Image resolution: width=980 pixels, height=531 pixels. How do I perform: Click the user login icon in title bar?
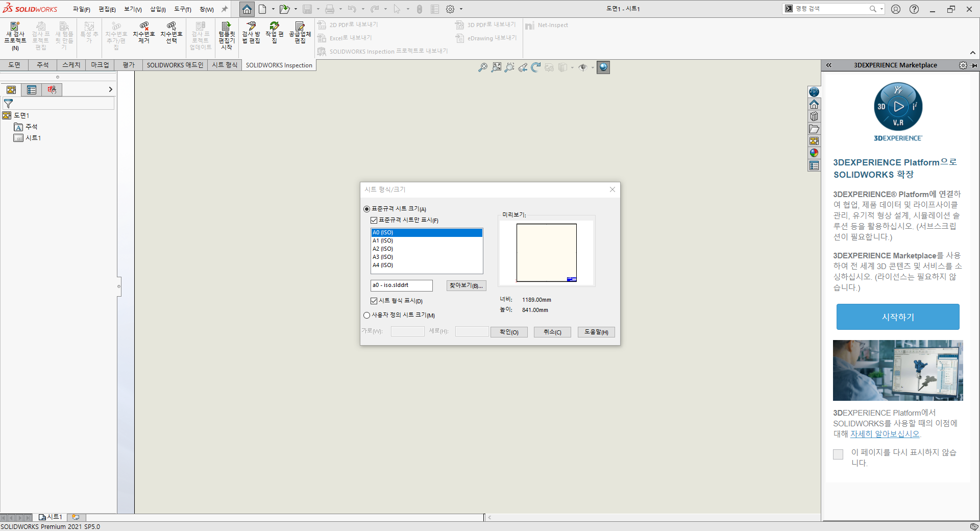click(x=896, y=9)
